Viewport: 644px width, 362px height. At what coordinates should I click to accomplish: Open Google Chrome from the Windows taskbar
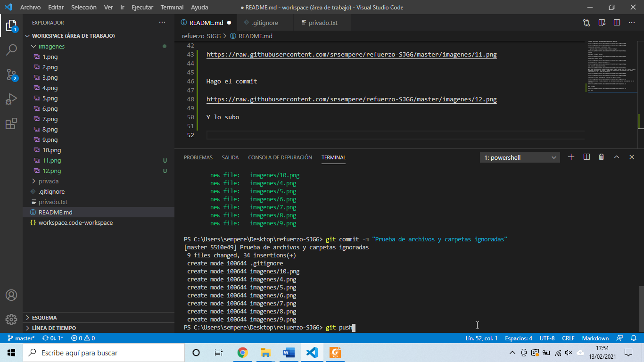click(242, 353)
